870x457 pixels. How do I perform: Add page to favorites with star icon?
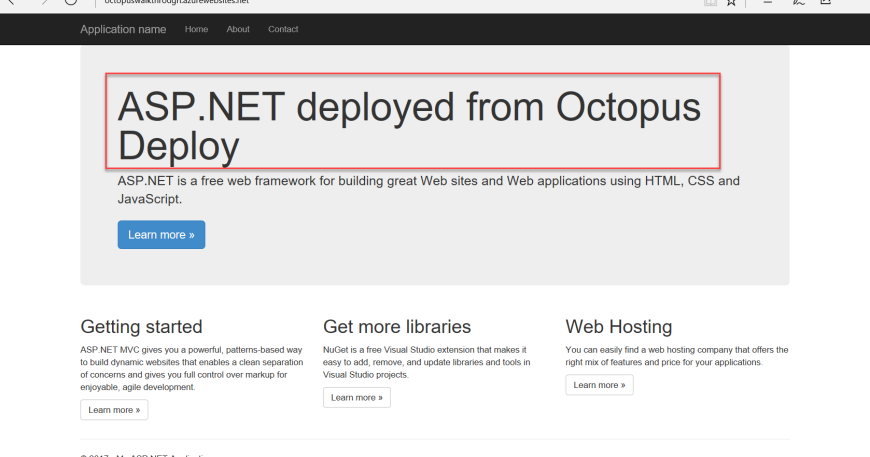[x=731, y=2]
